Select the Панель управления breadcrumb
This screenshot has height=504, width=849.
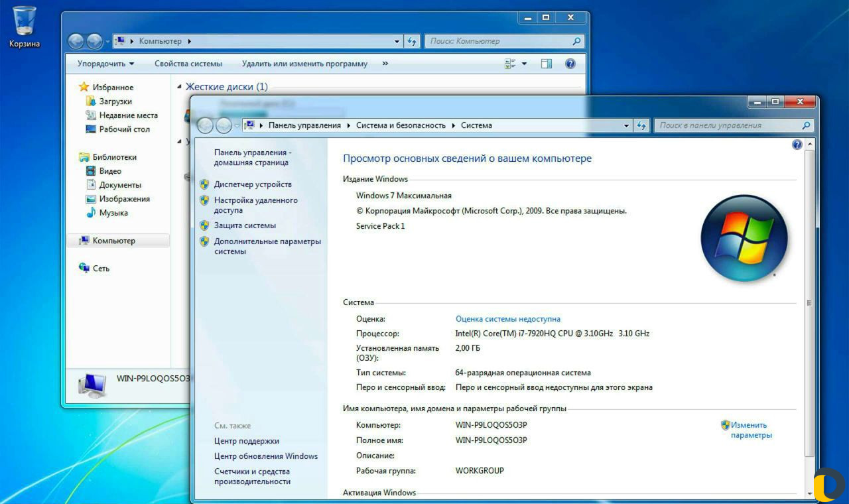[304, 125]
